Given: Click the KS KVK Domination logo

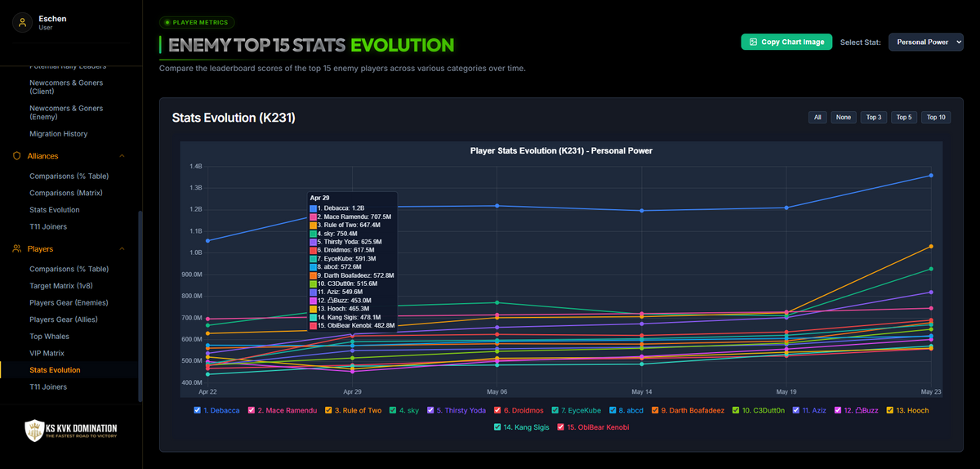Looking at the screenshot, I should click(x=71, y=431).
